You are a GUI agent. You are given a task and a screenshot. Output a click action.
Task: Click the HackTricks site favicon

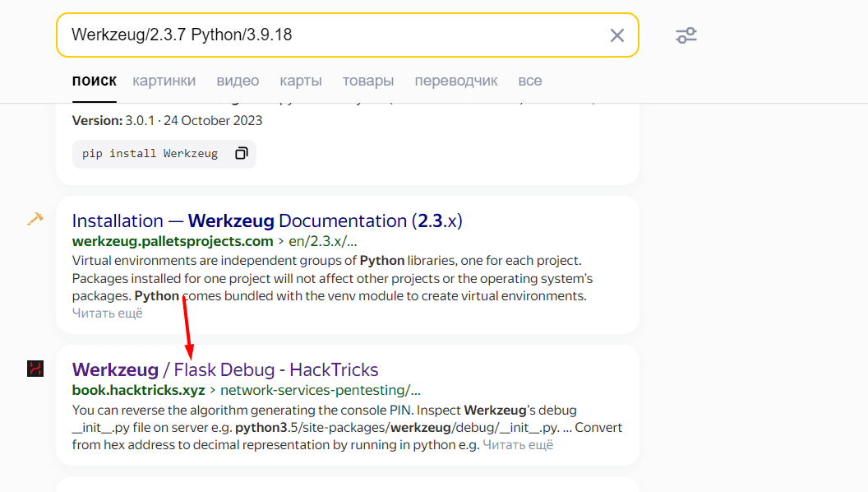35,369
